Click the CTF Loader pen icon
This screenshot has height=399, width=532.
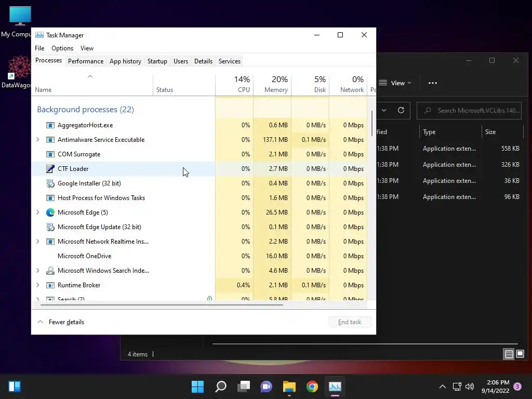coord(50,169)
